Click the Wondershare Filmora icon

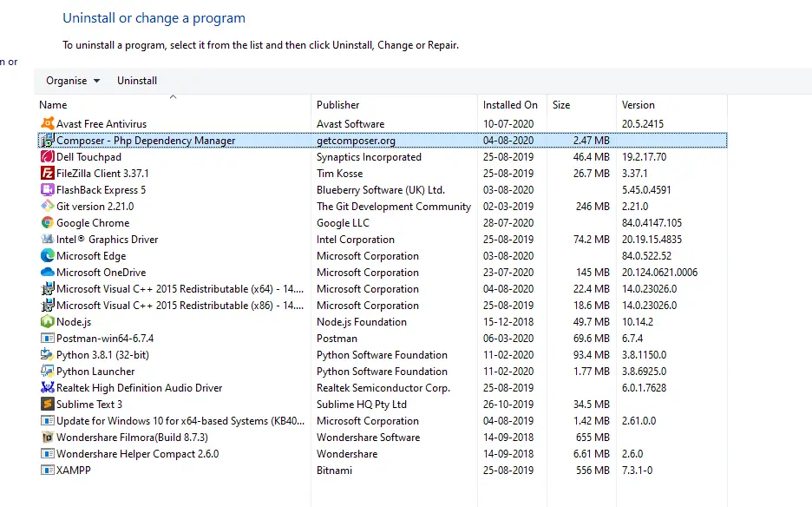coord(48,438)
